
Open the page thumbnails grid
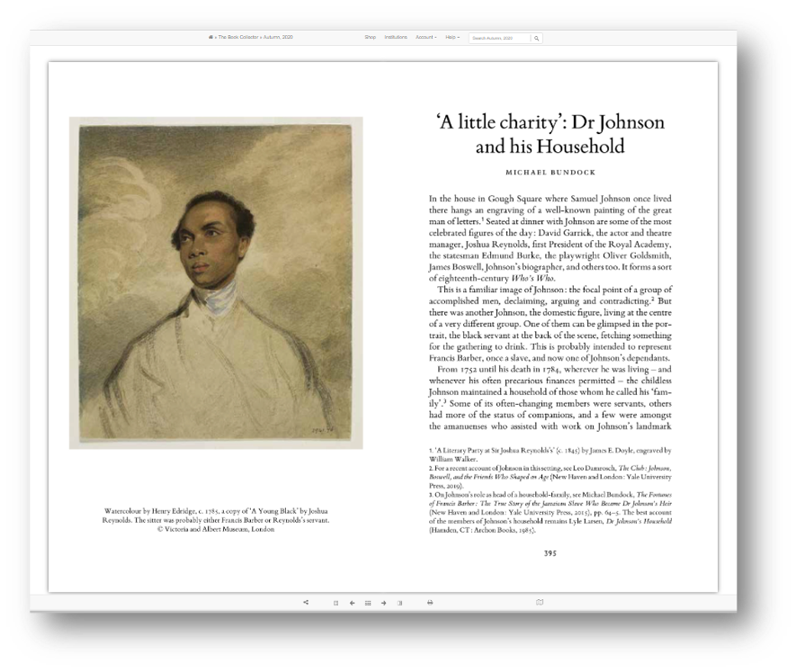tap(368, 603)
